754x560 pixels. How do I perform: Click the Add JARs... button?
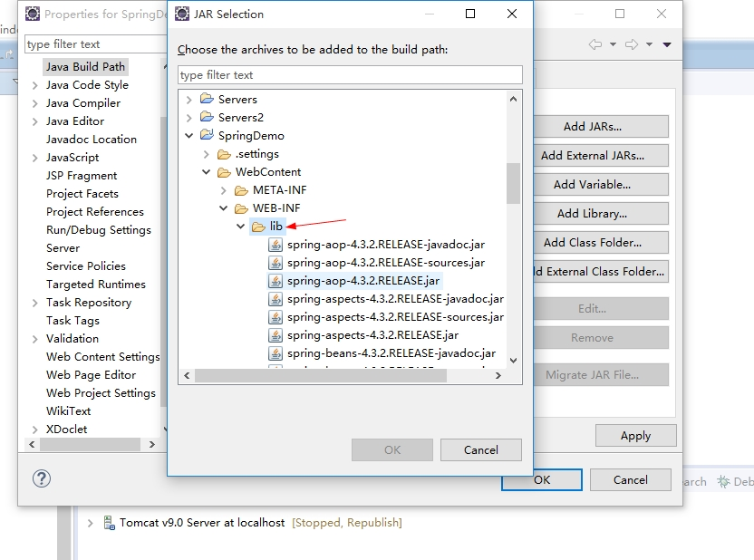pyautogui.click(x=601, y=127)
